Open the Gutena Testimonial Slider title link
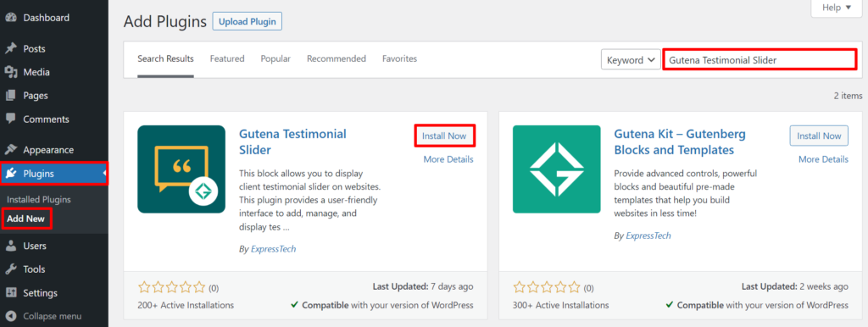The height and width of the screenshot is (327, 868). [x=292, y=141]
